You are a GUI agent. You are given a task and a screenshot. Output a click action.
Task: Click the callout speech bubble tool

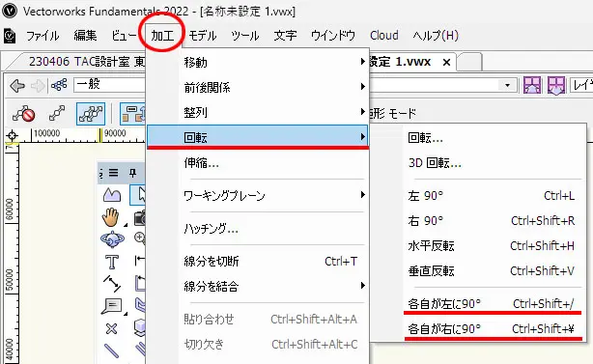tap(112, 306)
